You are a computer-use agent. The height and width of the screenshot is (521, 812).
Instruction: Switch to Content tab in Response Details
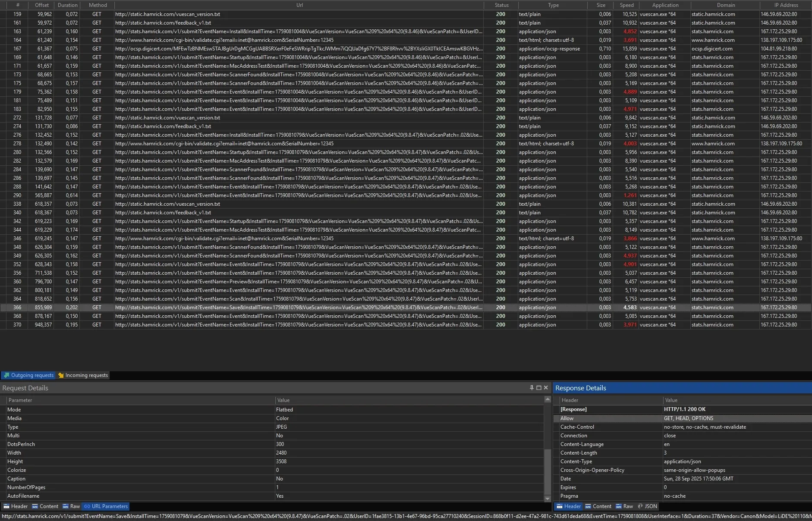pyautogui.click(x=598, y=506)
